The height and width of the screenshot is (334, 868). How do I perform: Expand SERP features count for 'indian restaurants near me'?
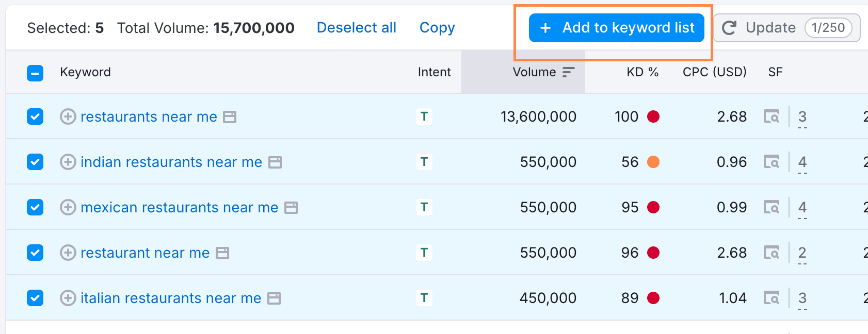click(x=802, y=162)
